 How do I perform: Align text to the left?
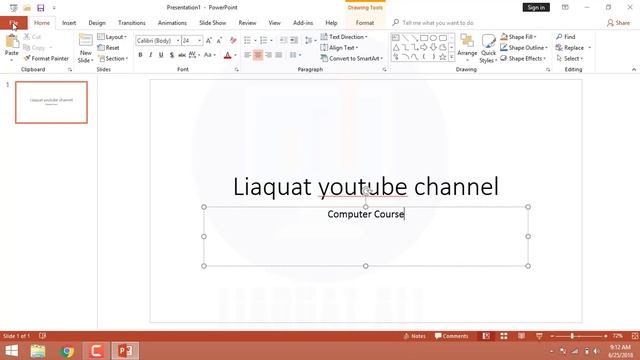click(x=247, y=55)
